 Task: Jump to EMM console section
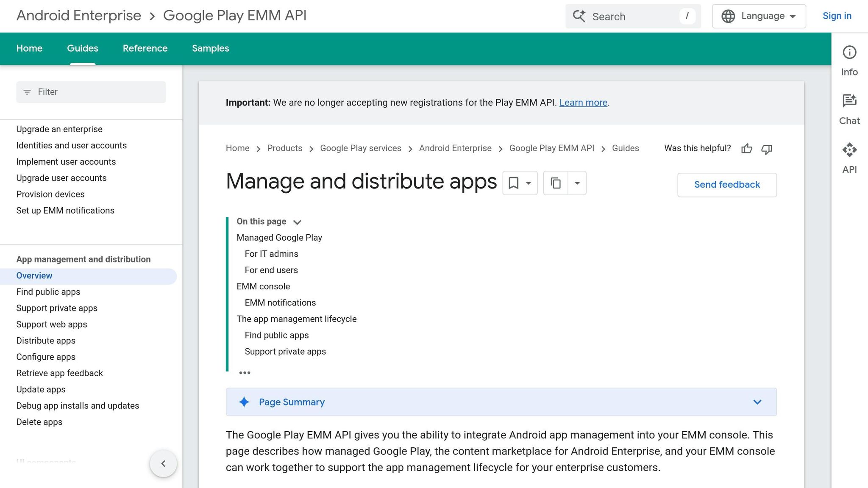(263, 286)
